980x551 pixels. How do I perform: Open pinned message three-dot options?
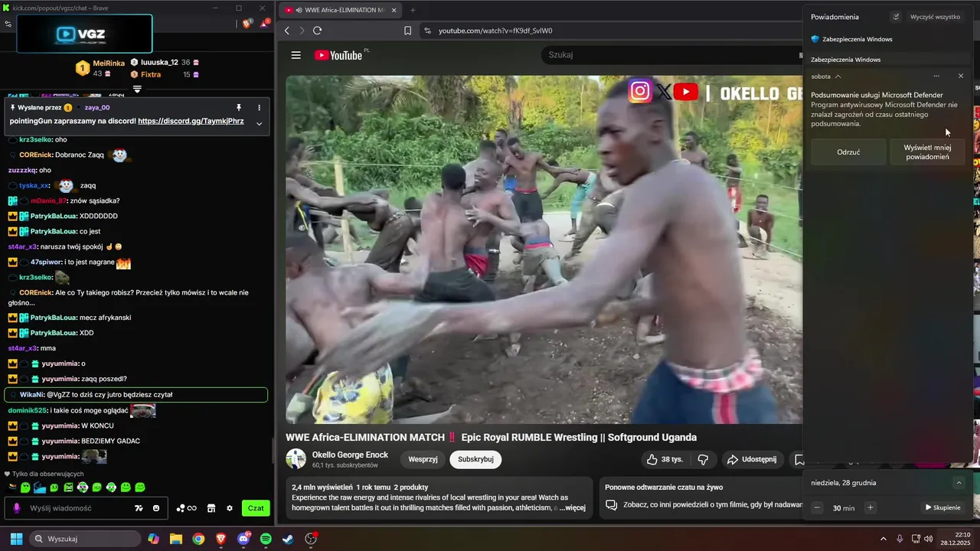(x=259, y=108)
